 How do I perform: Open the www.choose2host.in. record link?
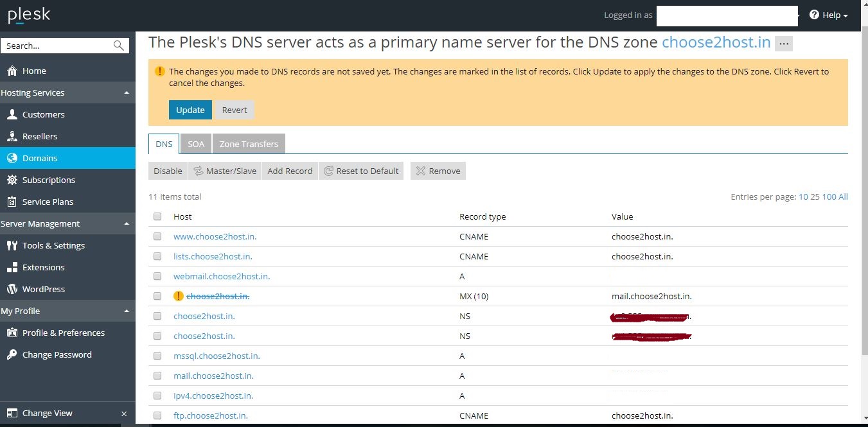[x=215, y=236]
